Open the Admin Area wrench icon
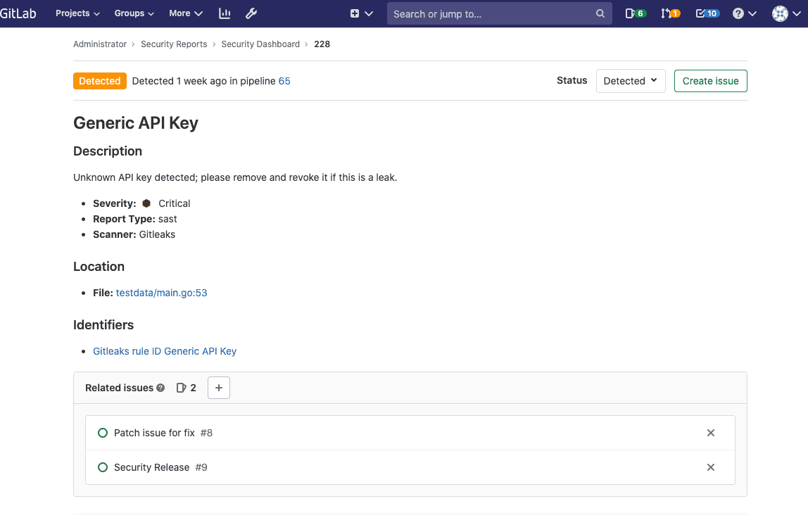 coord(251,13)
